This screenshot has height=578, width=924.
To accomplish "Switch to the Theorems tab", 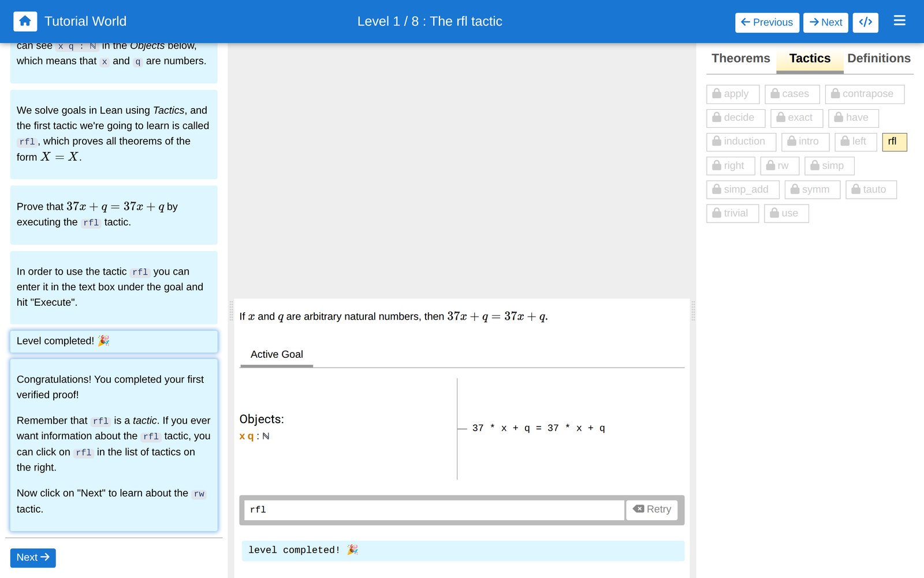I will click(x=740, y=58).
